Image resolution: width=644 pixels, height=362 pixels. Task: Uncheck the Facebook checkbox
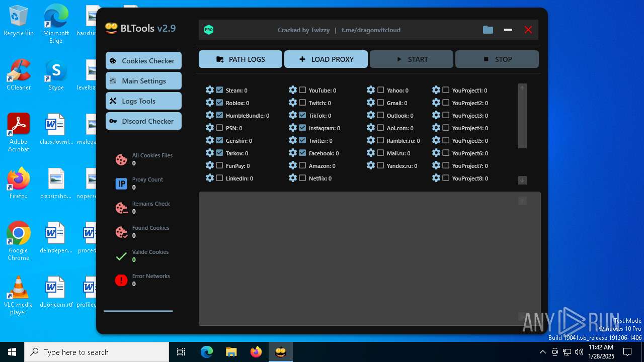302,153
